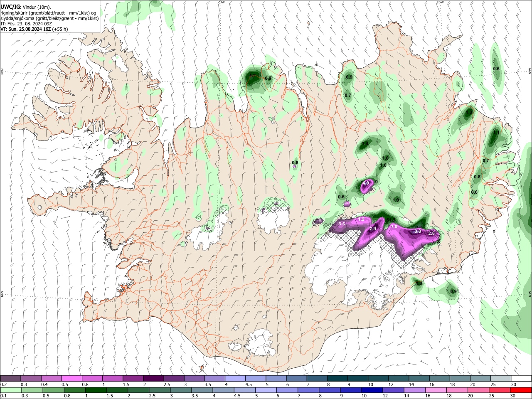532x399 pixels.
Task: Click the darkest green 1–1.5 rain legend swatch
Action: pos(95,390)
